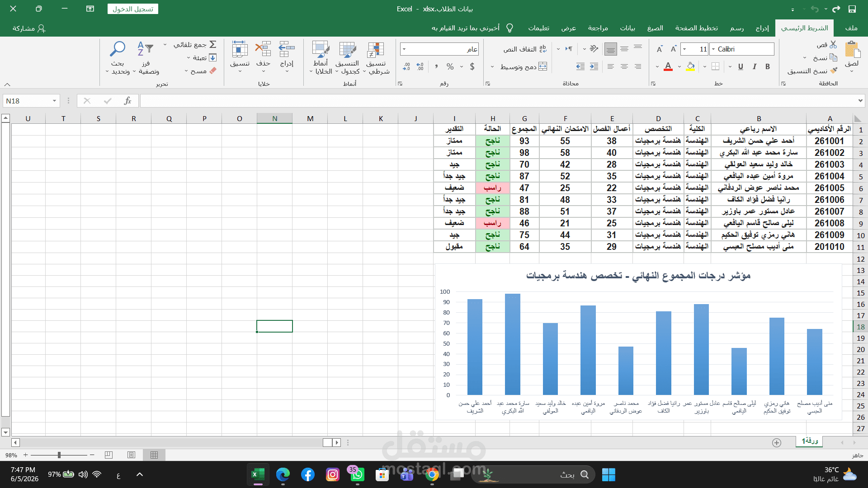The image size is (868, 488).
Task: Open Format as Table (التنسيق كجدول)
Action: click(347, 58)
